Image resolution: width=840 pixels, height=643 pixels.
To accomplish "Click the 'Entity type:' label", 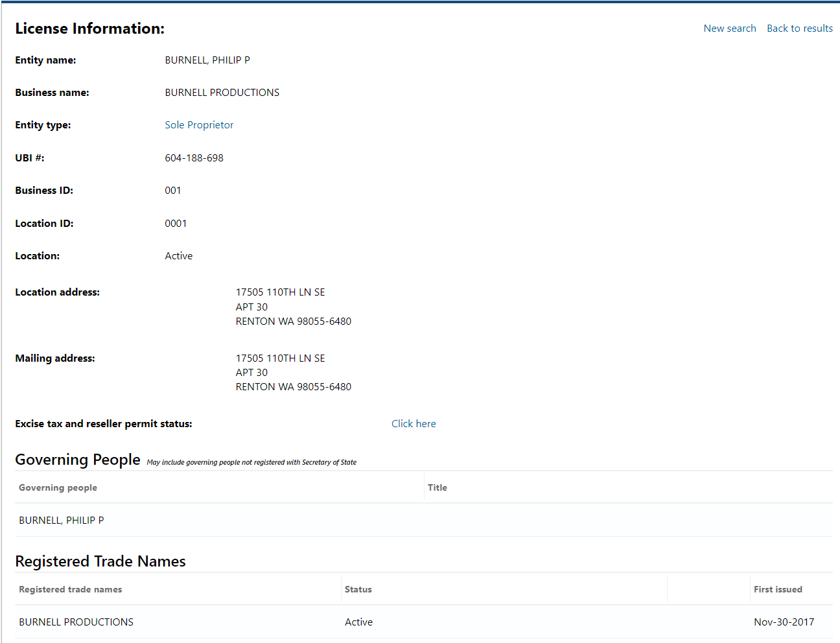I will tap(43, 125).
